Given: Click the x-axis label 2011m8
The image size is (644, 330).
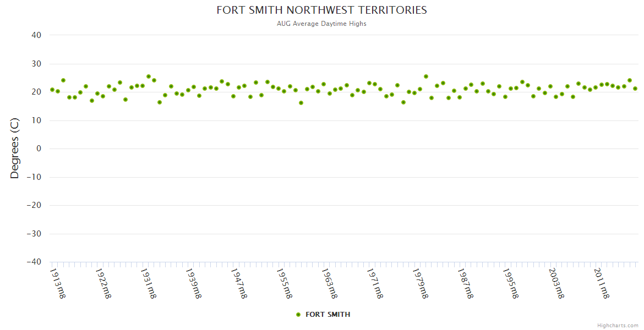Looking at the screenshot, I should 601,283.
